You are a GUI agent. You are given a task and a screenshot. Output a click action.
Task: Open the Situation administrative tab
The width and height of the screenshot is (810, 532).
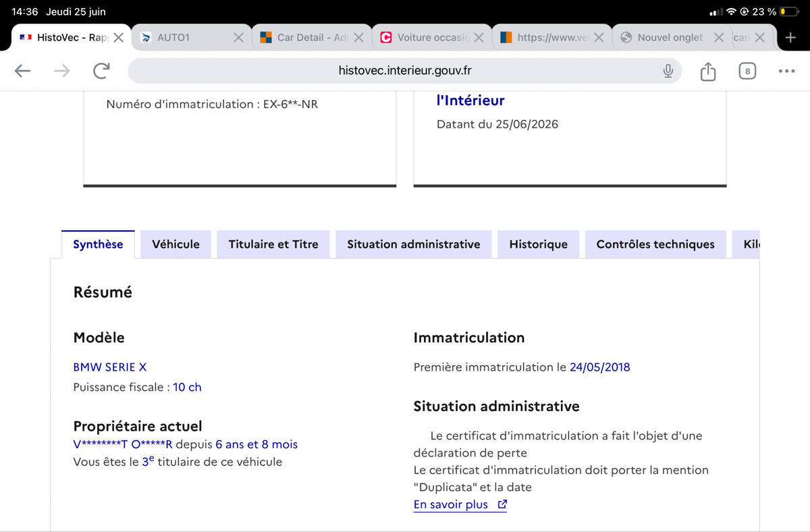[414, 244]
